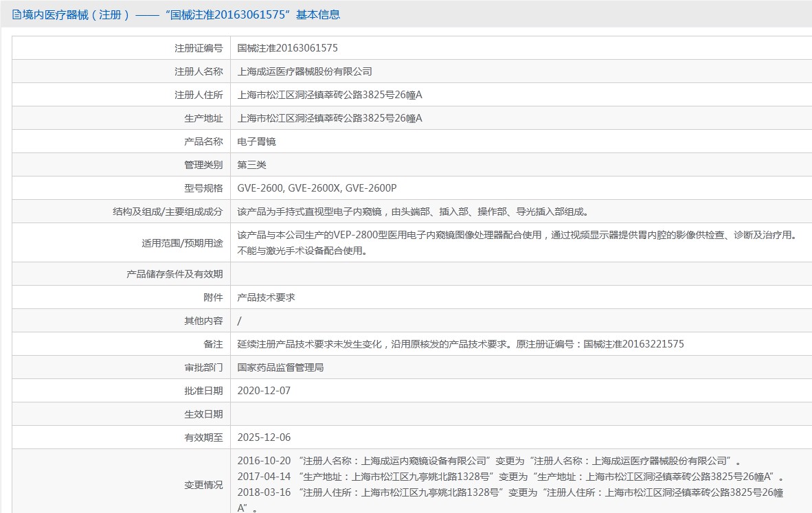Click the 注册人住所 label
This screenshot has height=513, width=812.
[199, 95]
